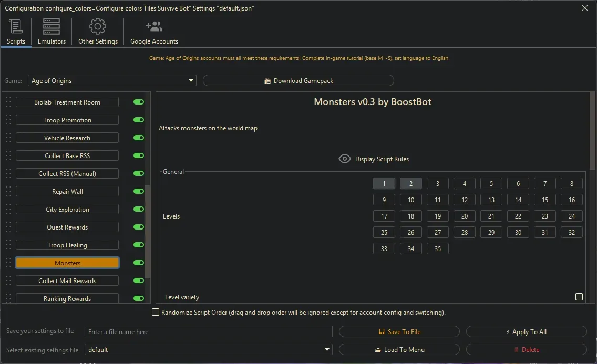Select monster level 35 button

[437, 249]
